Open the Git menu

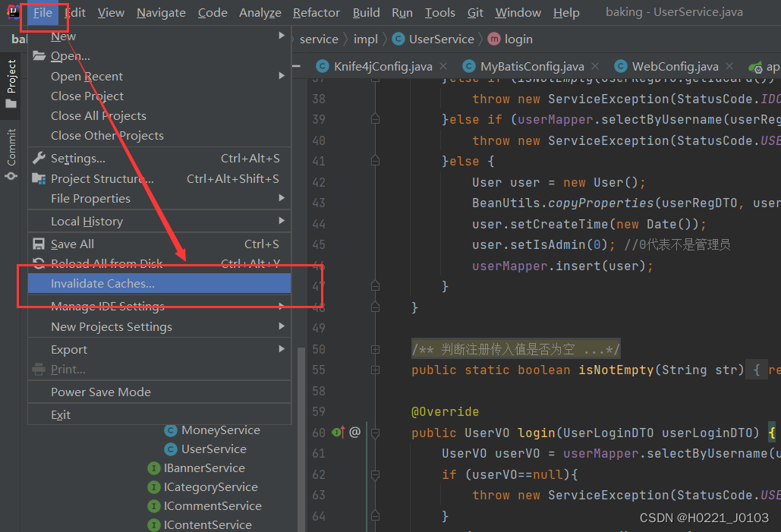point(475,12)
